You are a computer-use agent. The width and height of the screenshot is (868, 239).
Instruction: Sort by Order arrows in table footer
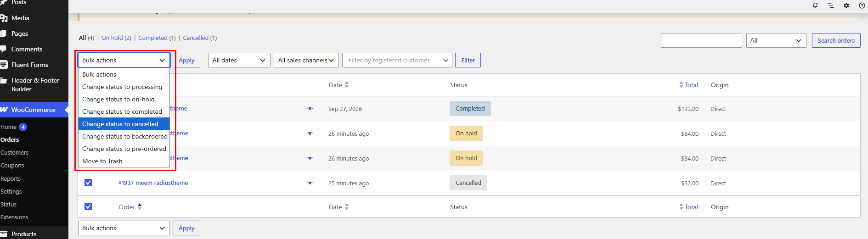140,207
